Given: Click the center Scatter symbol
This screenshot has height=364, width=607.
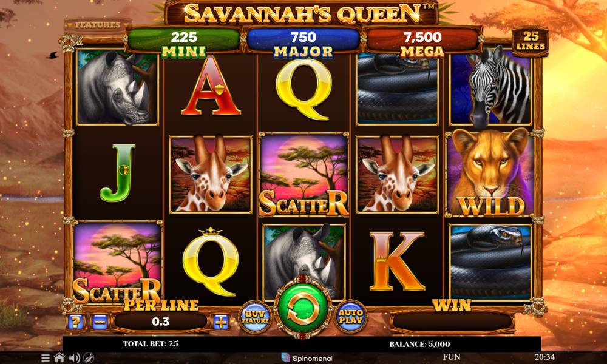Looking at the screenshot, I should [304, 175].
